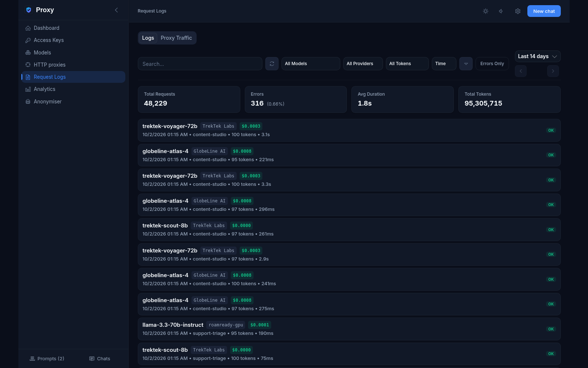Open Chats at sidebar bottom

[100, 359]
